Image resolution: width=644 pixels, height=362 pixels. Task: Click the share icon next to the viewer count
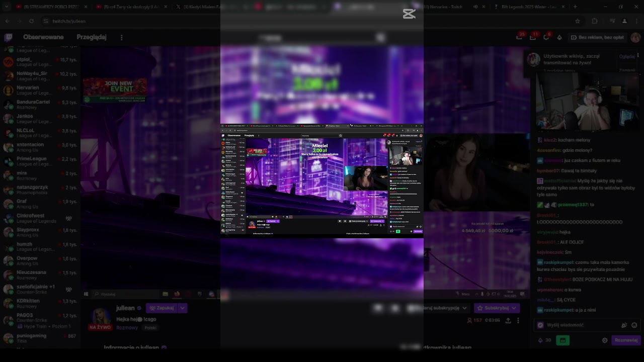point(508,320)
